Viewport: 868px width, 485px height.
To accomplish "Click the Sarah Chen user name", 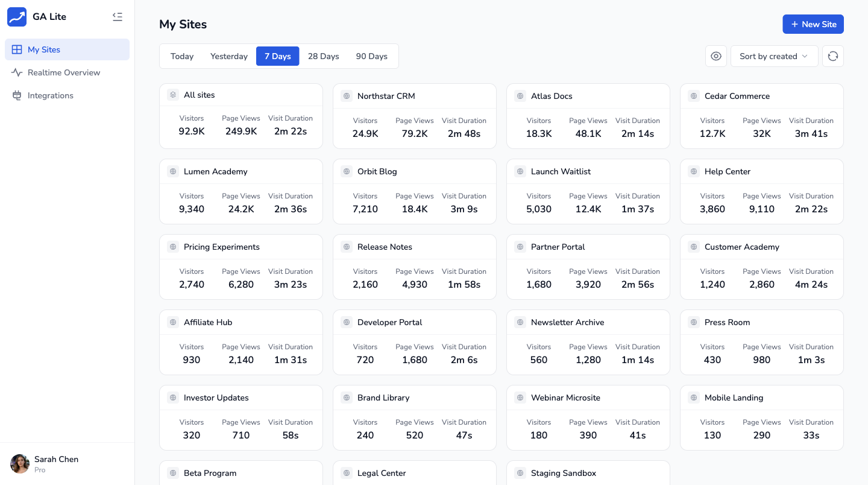I will pos(57,459).
